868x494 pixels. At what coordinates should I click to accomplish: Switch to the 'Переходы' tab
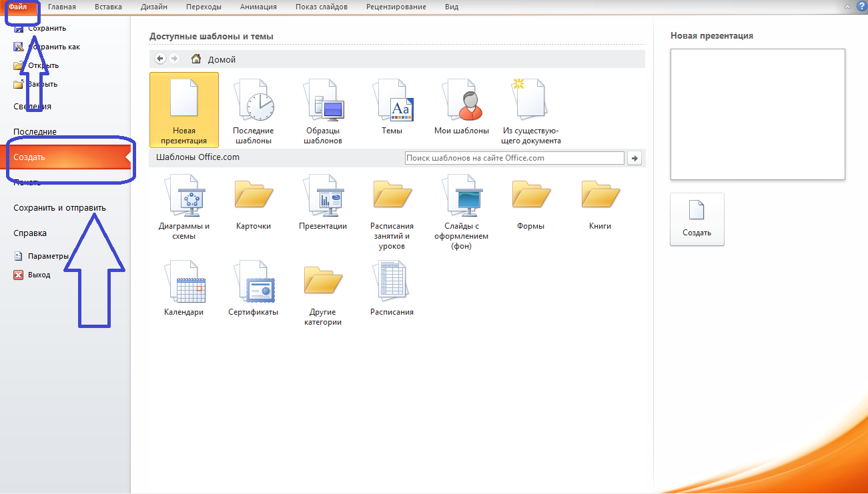coord(203,7)
